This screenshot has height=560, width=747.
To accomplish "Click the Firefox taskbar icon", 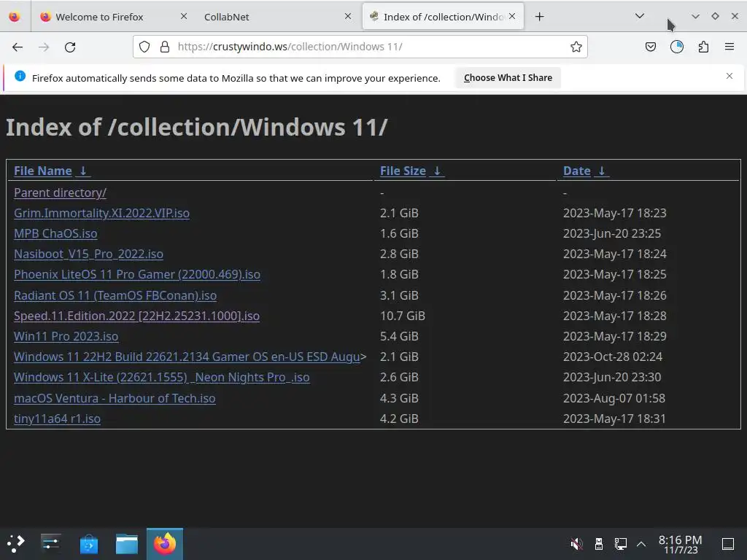I will point(165,543).
